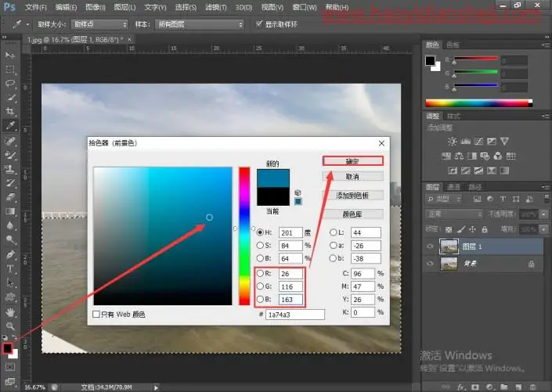Select the S saturation radio button
Viewport: 552px width, 392px height.
[x=260, y=245]
